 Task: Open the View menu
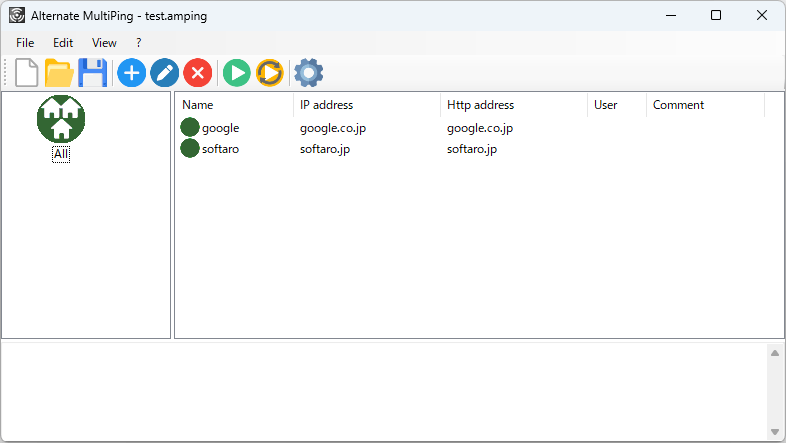tap(104, 43)
